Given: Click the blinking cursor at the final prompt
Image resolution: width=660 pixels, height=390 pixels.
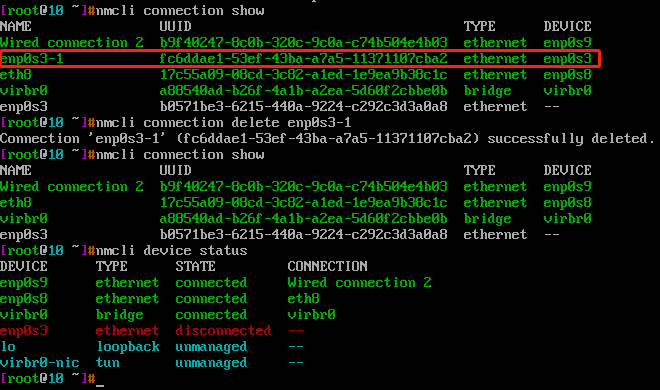Looking at the screenshot, I should [x=100, y=379].
